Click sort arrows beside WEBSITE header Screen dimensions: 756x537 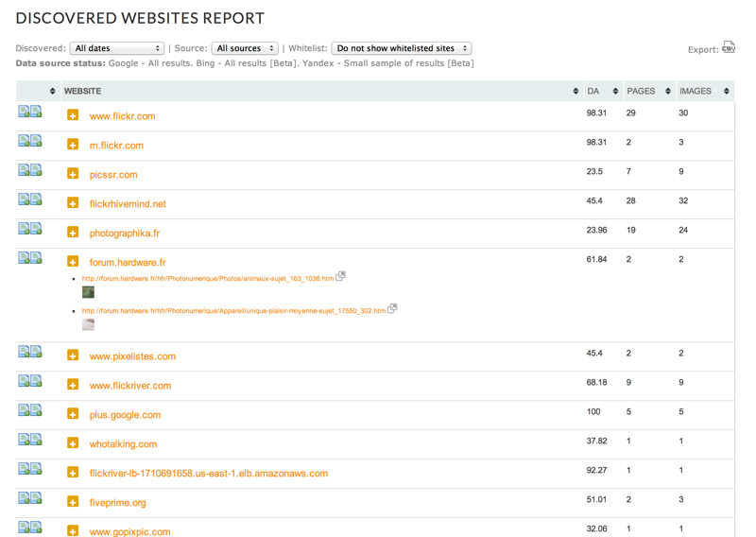pos(576,91)
